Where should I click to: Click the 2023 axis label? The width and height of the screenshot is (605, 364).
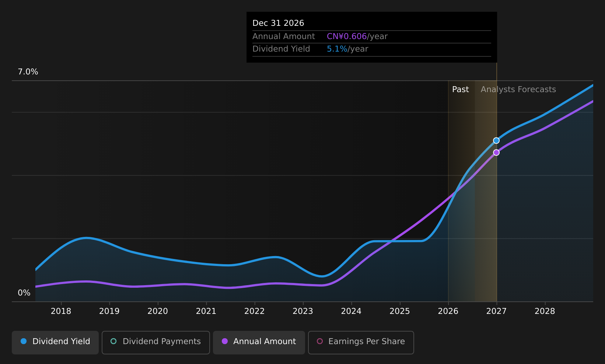pyautogui.click(x=303, y=311)
